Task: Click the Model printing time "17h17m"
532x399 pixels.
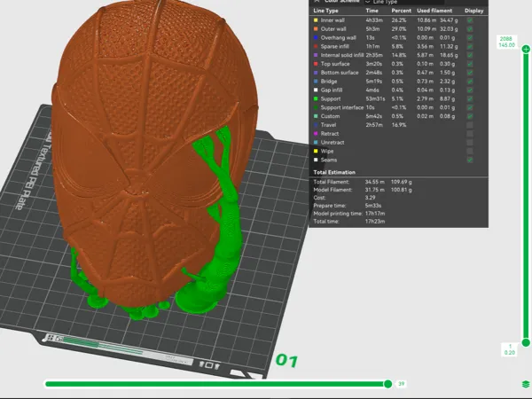Action: coord(375,214)
